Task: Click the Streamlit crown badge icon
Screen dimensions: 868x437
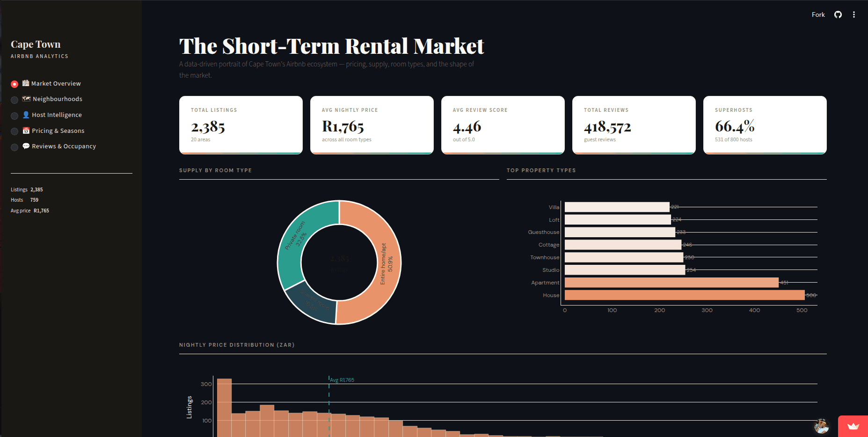Action: click(x=853, y=426)
